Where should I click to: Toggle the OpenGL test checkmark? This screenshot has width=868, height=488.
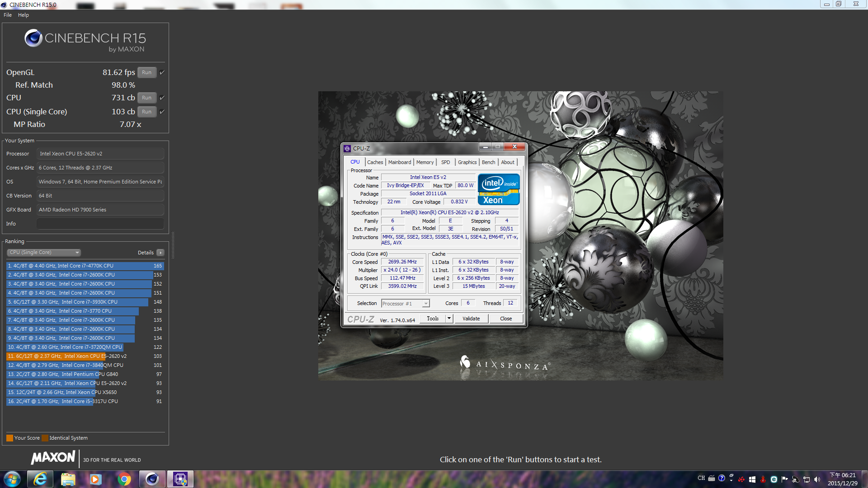[x=162, y=72]
